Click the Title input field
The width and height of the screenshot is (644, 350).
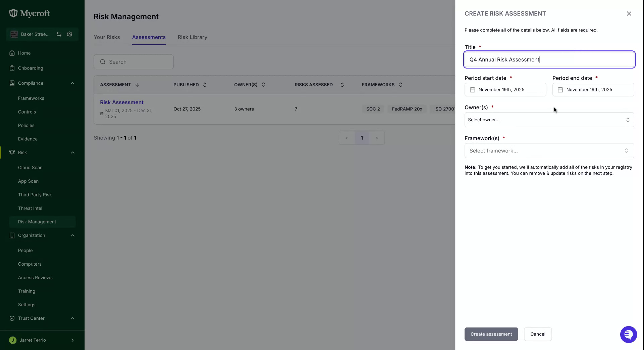click(549, 60)
